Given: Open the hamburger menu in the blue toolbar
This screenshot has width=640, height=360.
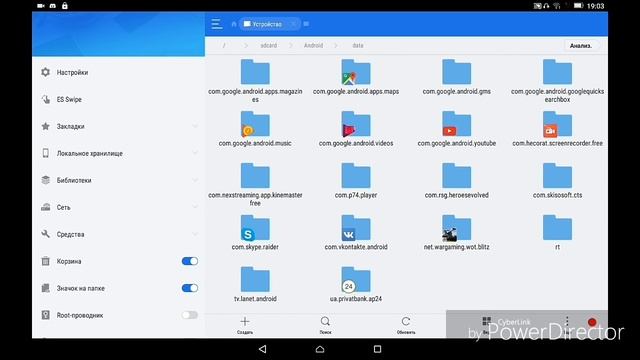Looking at the screenshot, I should (x=217, y=24).
